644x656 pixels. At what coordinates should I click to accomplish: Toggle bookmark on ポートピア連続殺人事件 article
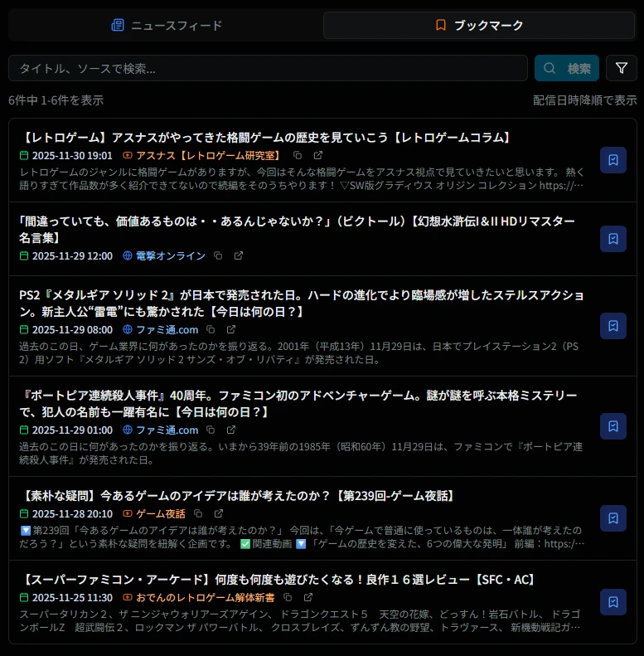click(x=613, y=426)
